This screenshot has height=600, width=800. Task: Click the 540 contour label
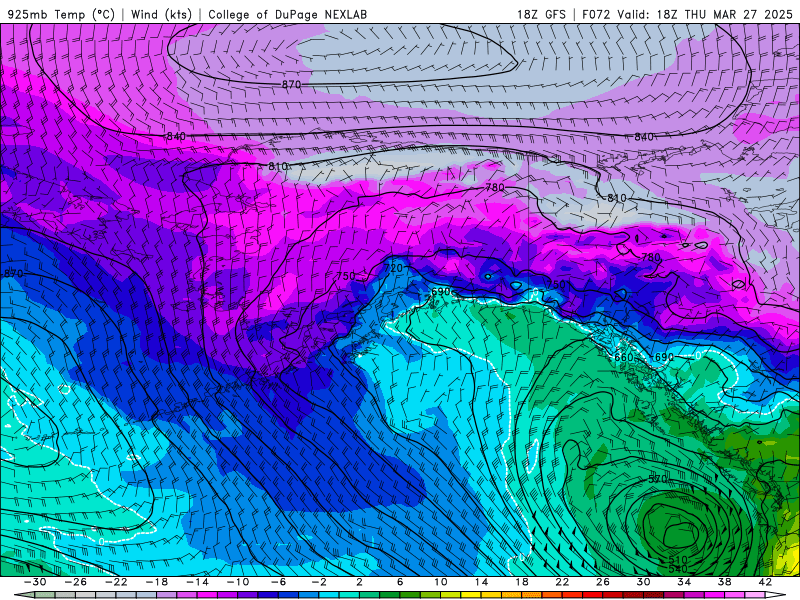(x=678, y=568)
